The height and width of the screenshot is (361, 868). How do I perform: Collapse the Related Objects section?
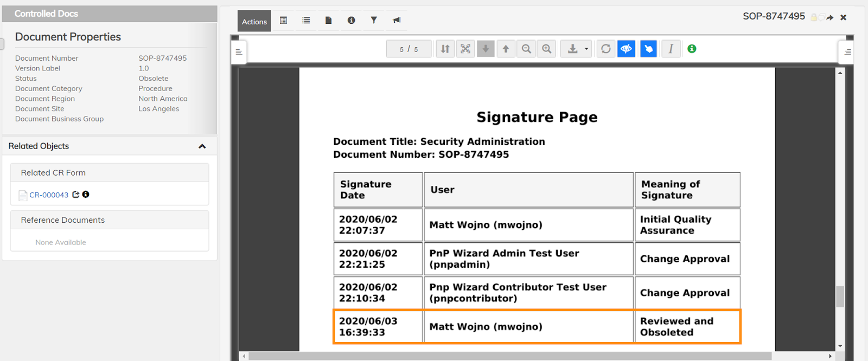tap(202, 146)
